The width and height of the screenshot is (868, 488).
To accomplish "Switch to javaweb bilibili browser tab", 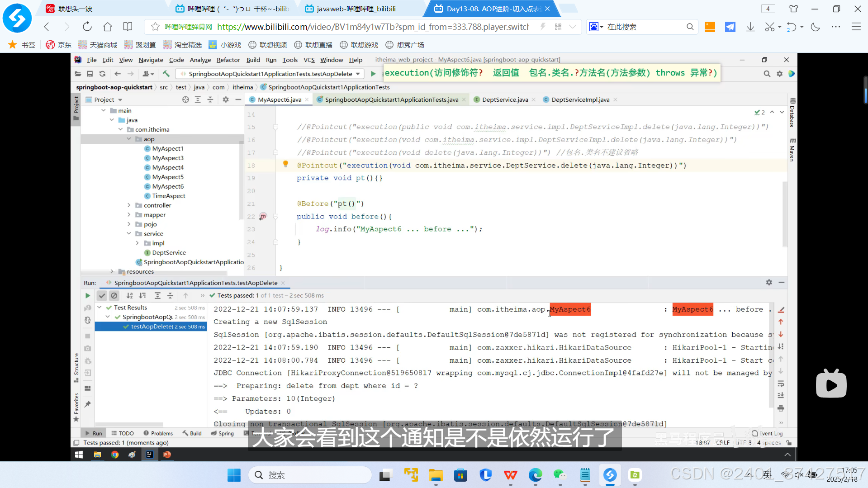I will click(x=356, y=9).
